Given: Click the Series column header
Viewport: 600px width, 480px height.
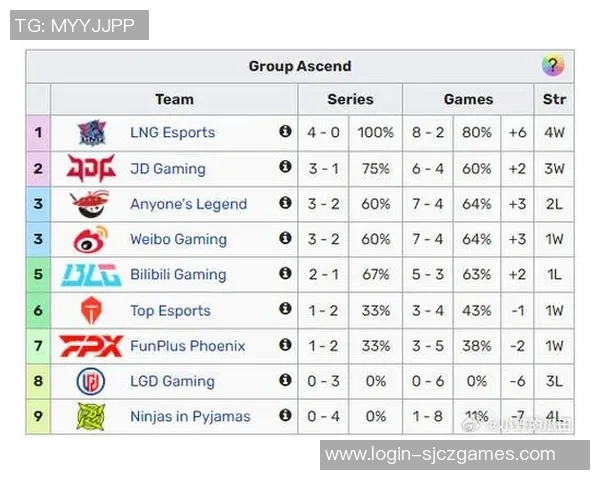Looking at the screenshot, I should 350,99.
